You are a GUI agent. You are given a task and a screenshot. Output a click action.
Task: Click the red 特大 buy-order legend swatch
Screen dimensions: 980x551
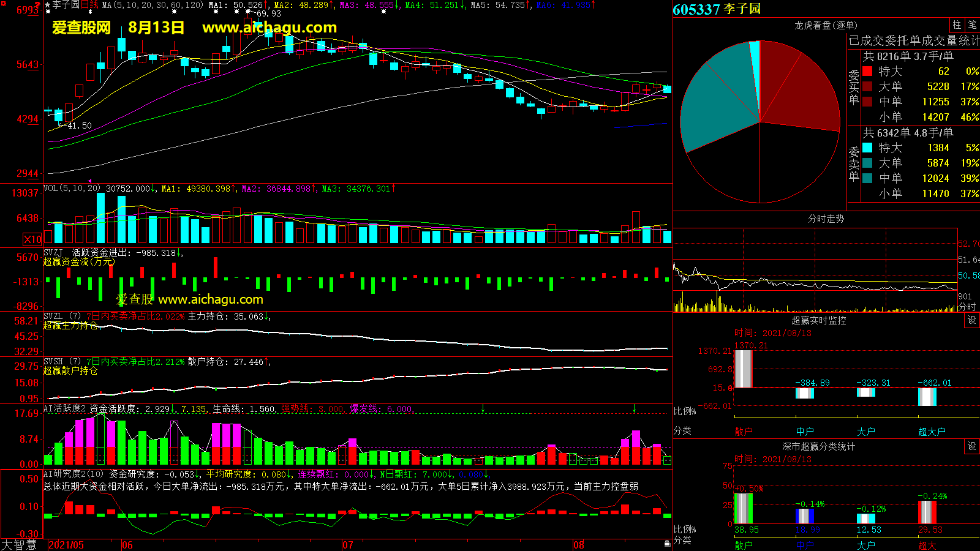point(867,71)
